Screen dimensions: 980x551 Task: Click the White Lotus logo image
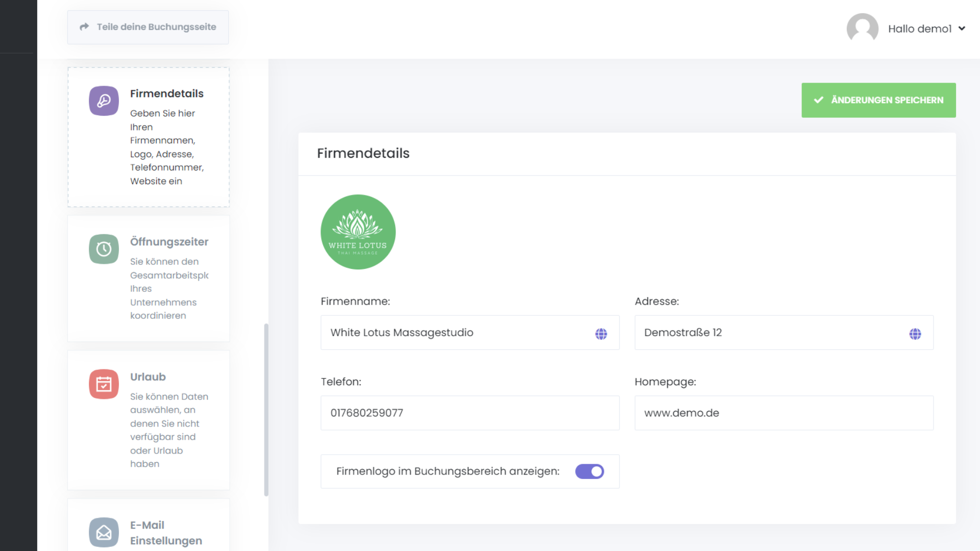pyautogui.click(x=358, y=232)
